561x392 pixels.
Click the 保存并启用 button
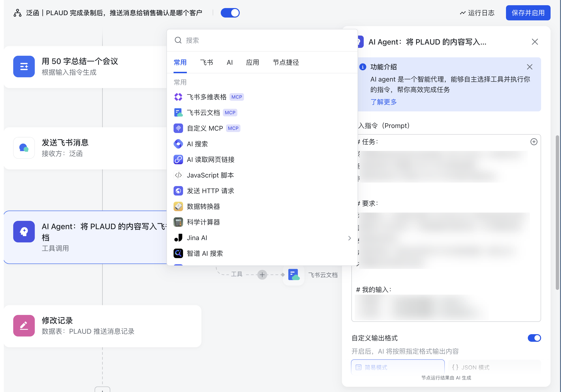pos(528,13)
